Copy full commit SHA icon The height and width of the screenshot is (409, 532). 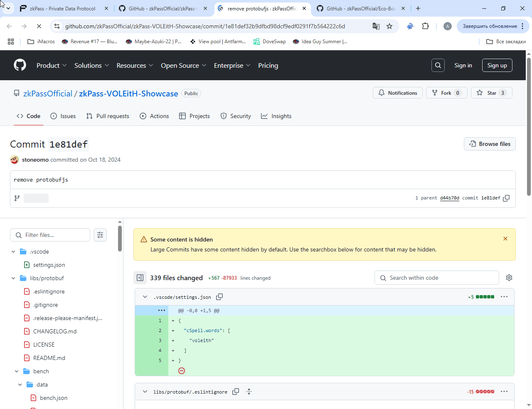tap(506, 198)
